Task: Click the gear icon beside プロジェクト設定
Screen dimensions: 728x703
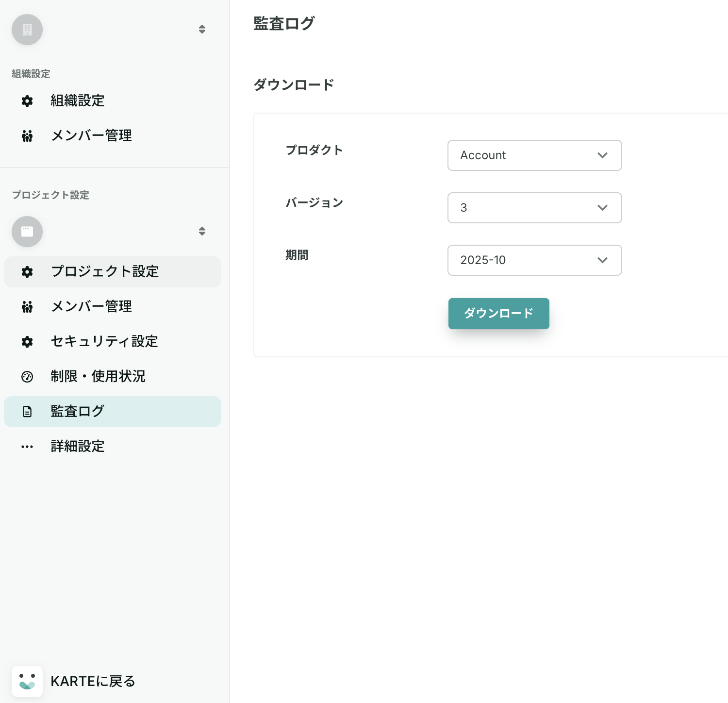Action: pos(27,272)
